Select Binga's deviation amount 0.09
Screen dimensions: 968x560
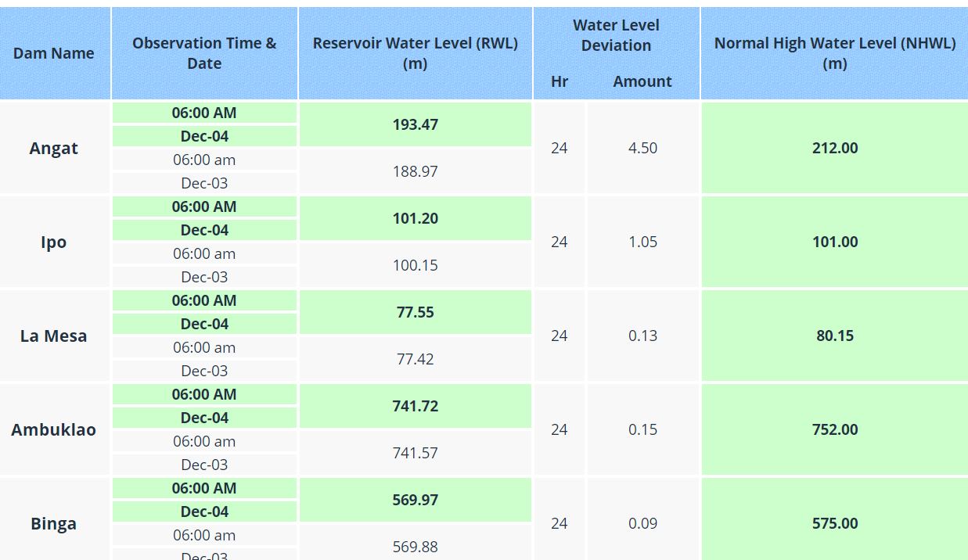point(642,523)
